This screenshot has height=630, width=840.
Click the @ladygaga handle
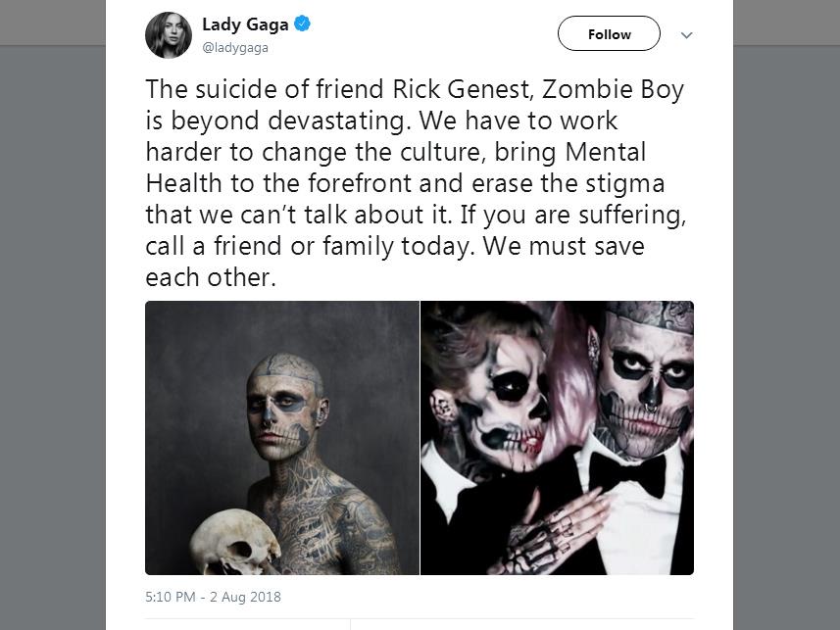point(235,48)
